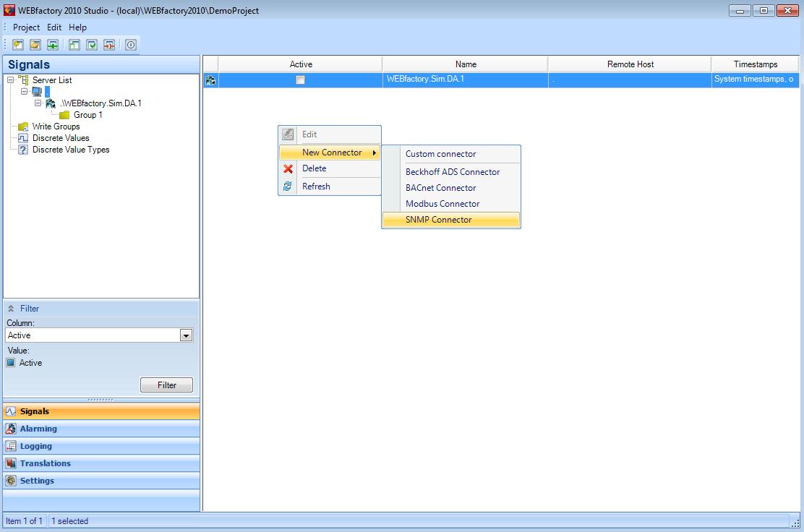
Task: Click the green arrow import toolbar icon
Action: [x=53, y=45]
